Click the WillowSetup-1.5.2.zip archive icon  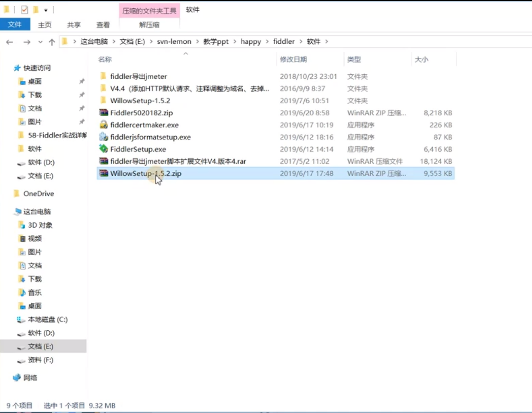pyautogui.click(x=103, y=173)
